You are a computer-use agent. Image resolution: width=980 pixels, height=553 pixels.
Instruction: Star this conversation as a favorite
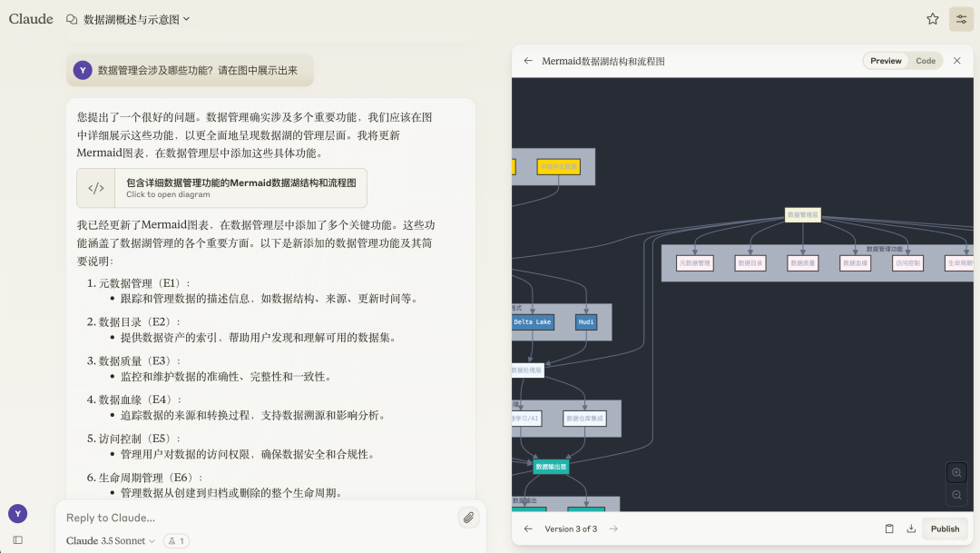click(x=932, y=18)
